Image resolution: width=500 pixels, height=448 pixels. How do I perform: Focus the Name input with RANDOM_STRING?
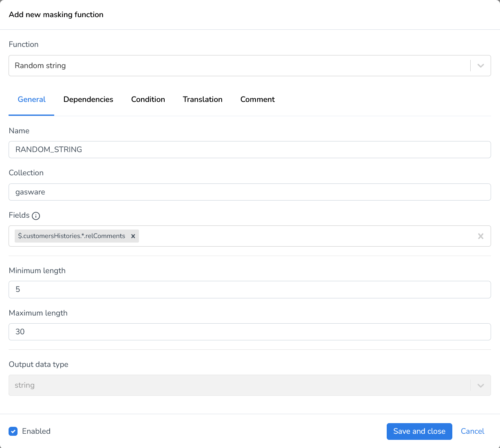tap(249, 150)
